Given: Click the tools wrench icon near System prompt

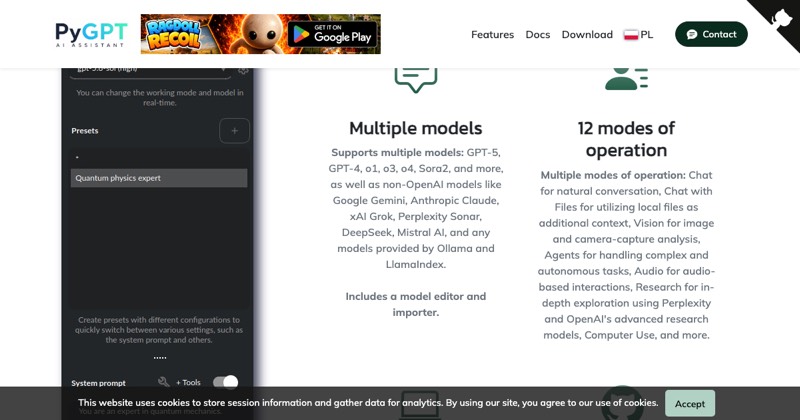Looking at the screenshot, I should pos(164,382).
